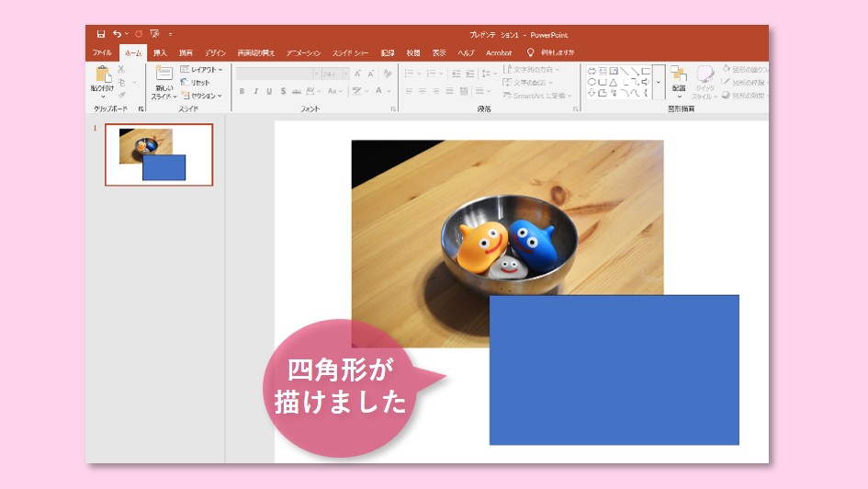Click Increase Font Size icon
868x489 pixels.
[x=357, y=74]
